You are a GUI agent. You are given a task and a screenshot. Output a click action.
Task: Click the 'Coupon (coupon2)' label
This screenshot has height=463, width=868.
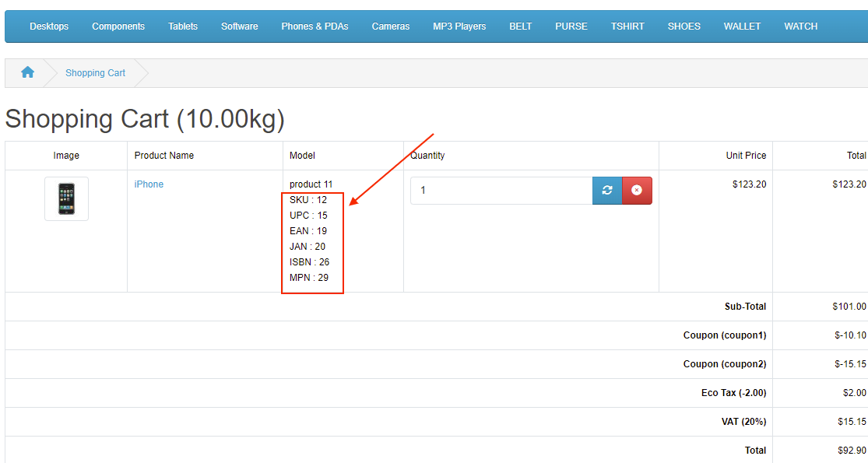(725, 364)
